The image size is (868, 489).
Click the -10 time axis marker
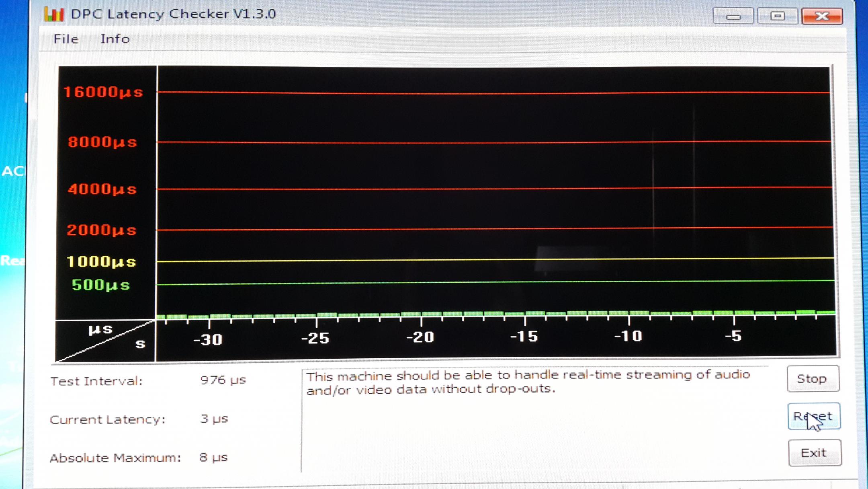coord(628,336)
